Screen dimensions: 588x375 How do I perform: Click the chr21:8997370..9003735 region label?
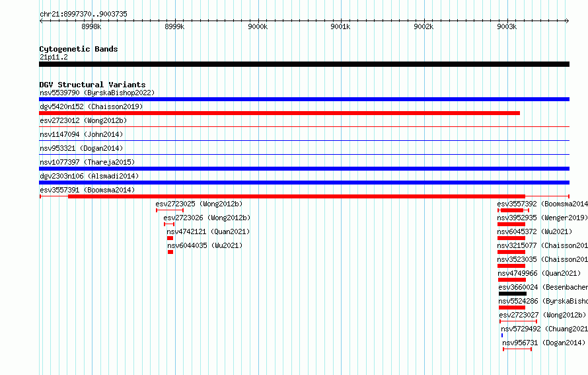(84, 14)
